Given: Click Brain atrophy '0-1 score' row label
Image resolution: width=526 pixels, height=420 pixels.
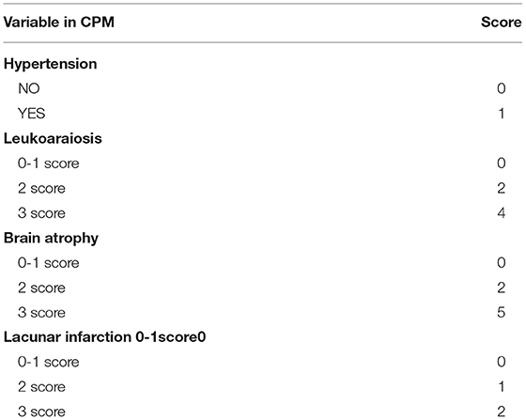Looking at the screenshot, I should [x=49, y=263].
